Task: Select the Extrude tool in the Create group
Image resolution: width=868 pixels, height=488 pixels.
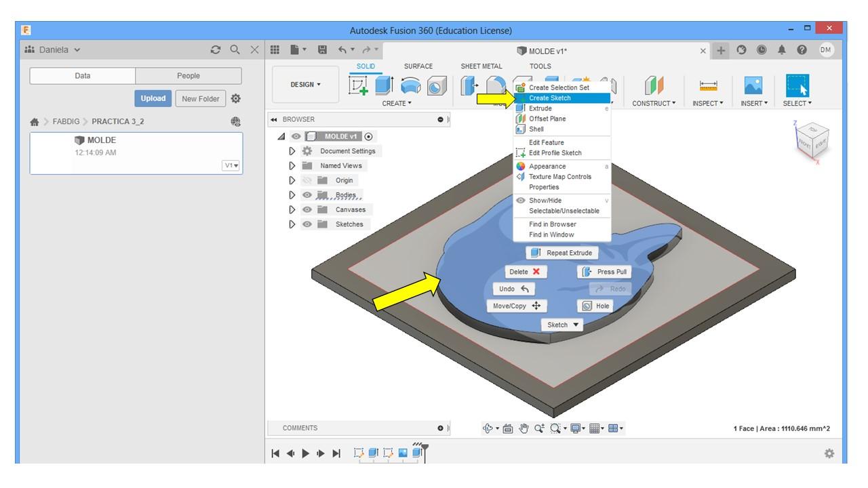Action: (384, 85)
